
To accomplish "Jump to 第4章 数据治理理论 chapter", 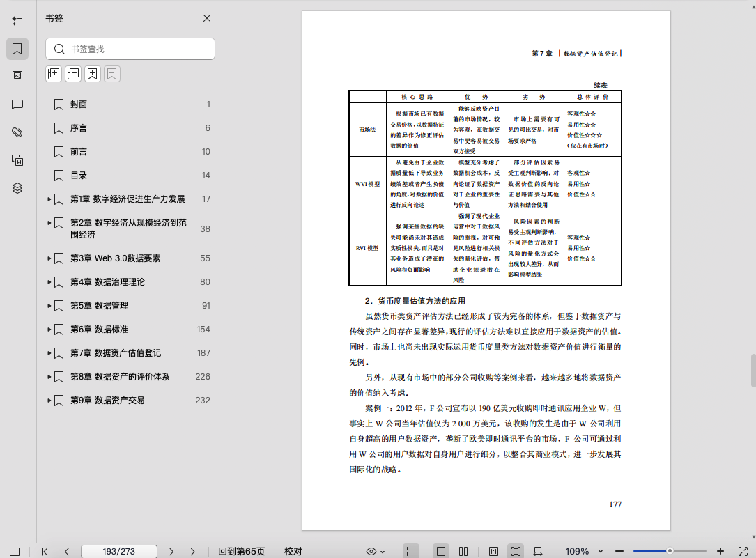I will [x=107, y=282].
